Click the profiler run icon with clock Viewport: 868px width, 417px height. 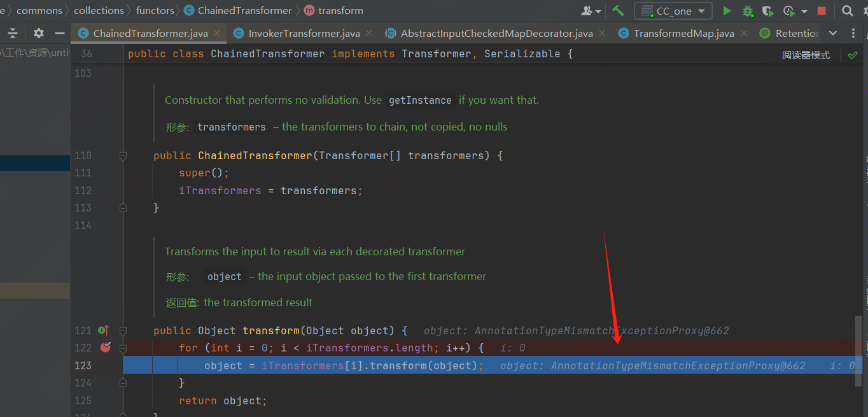tap(789, 11)
